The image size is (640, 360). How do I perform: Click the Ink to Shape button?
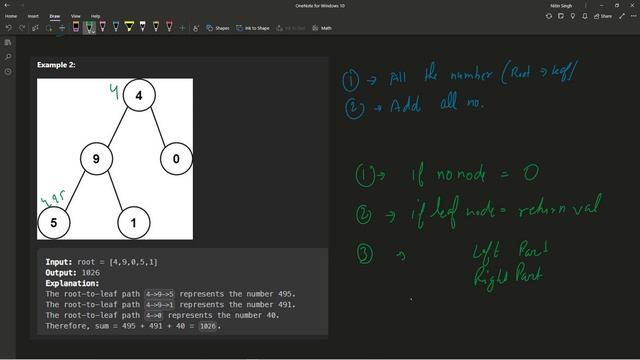(253, 28)
